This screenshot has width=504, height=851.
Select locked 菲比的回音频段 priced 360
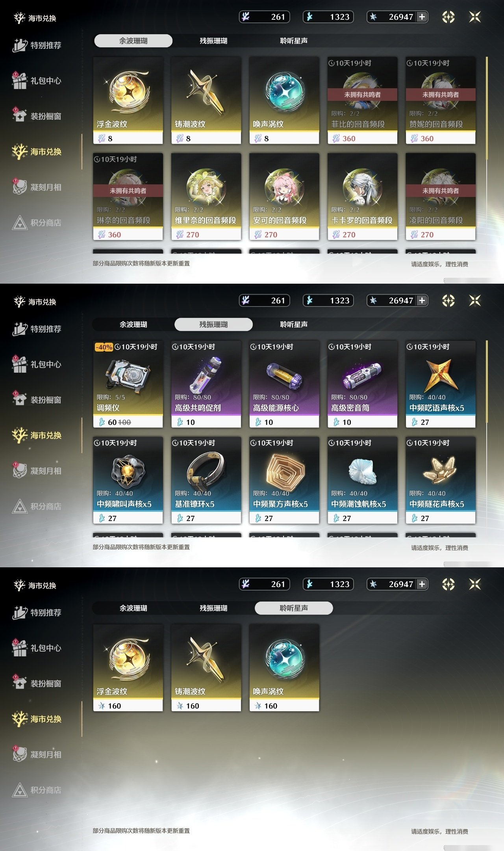[x=362, y=100]
